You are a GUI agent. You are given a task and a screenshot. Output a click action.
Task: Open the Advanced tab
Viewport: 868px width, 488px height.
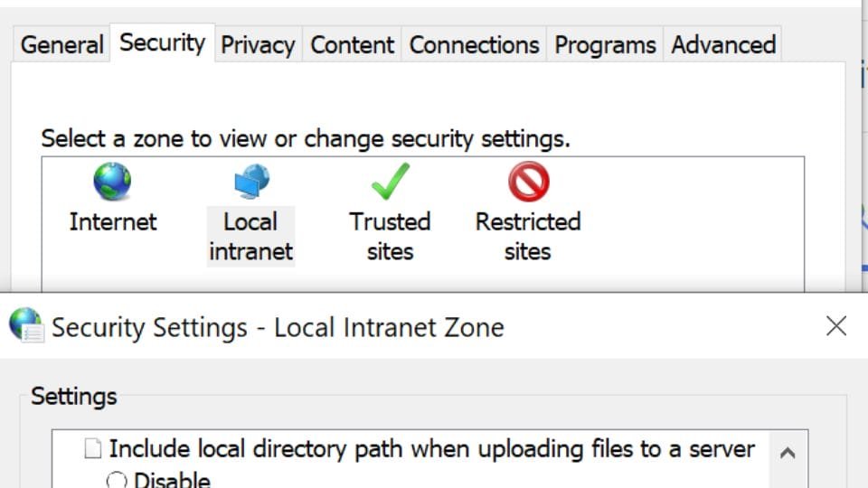coord(723,44)
